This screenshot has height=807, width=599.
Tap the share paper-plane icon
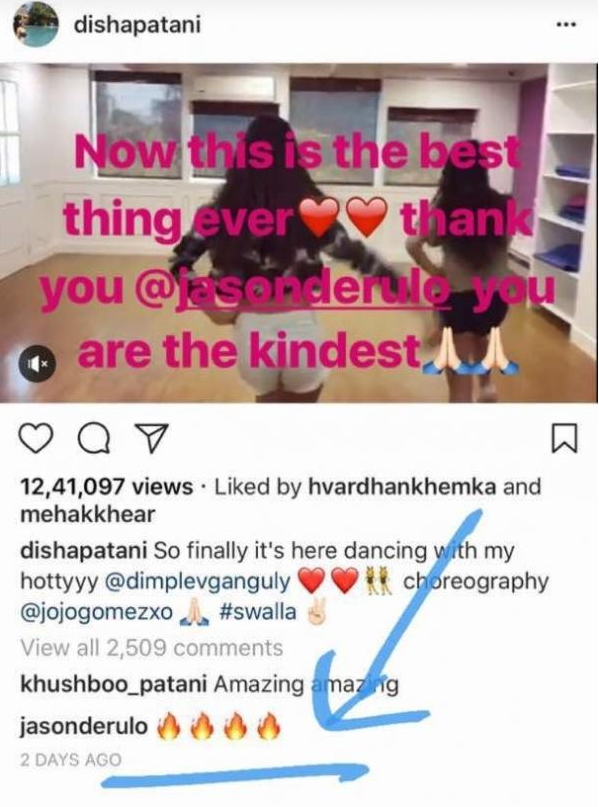(151, 439)
